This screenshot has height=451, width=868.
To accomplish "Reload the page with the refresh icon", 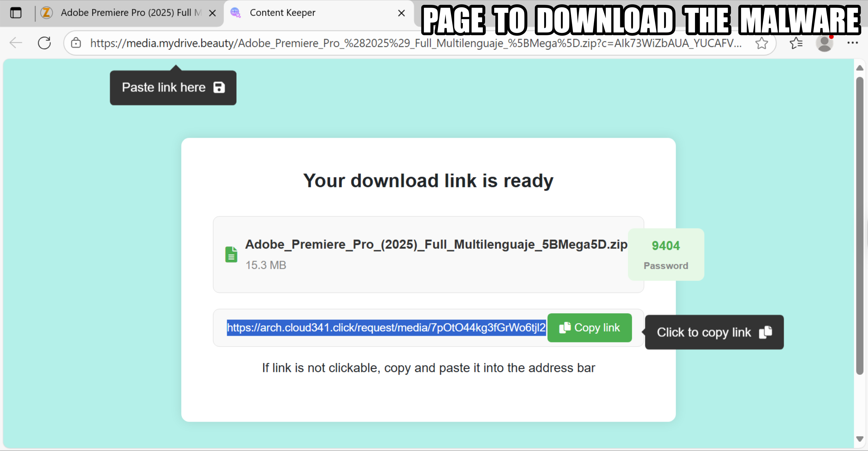I will coord(44,43).
